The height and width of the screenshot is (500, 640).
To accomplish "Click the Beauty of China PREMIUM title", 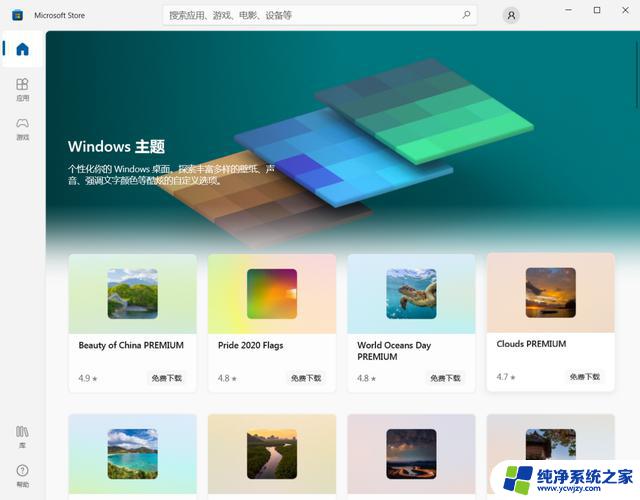I will pyautogui.click(x=131, y=345).
